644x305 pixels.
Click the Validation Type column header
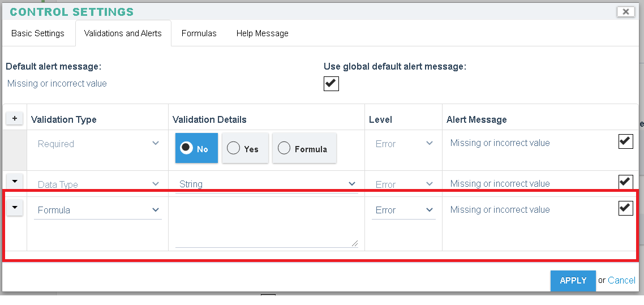coord(64,119)
